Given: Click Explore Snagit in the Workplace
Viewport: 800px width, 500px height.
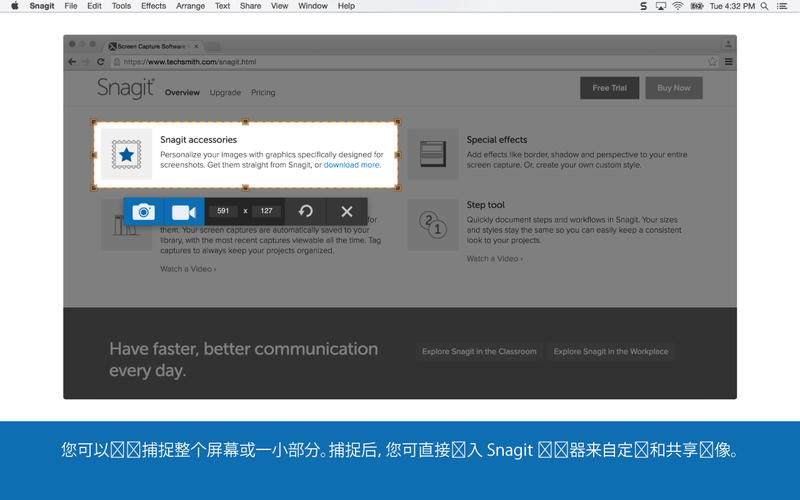Looking at the screenshot, I should [x=611, y=352].
